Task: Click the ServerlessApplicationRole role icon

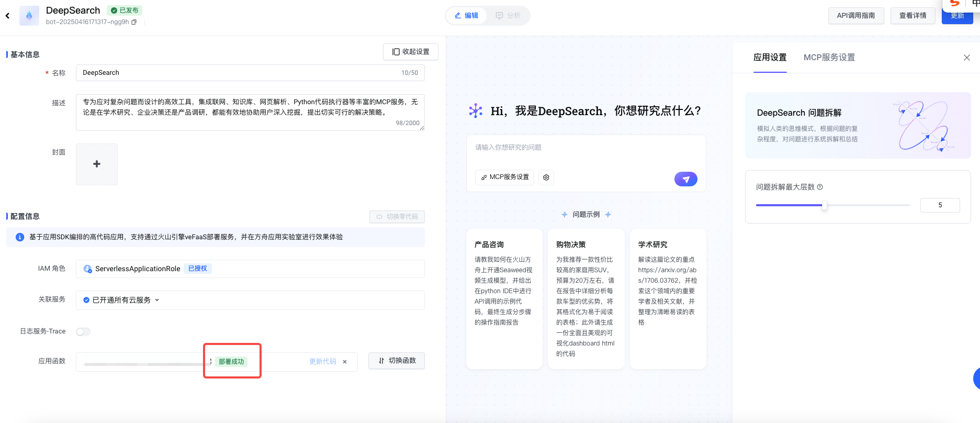Action: click(87, 269)
